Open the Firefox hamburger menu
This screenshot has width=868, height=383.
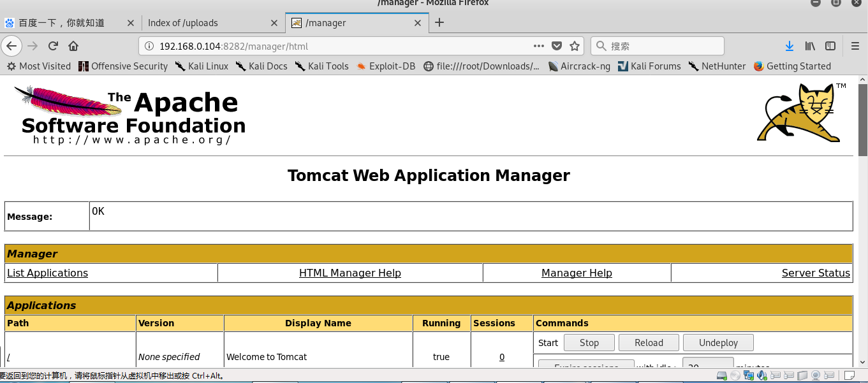pyautogui.click(x=856, y=46)
